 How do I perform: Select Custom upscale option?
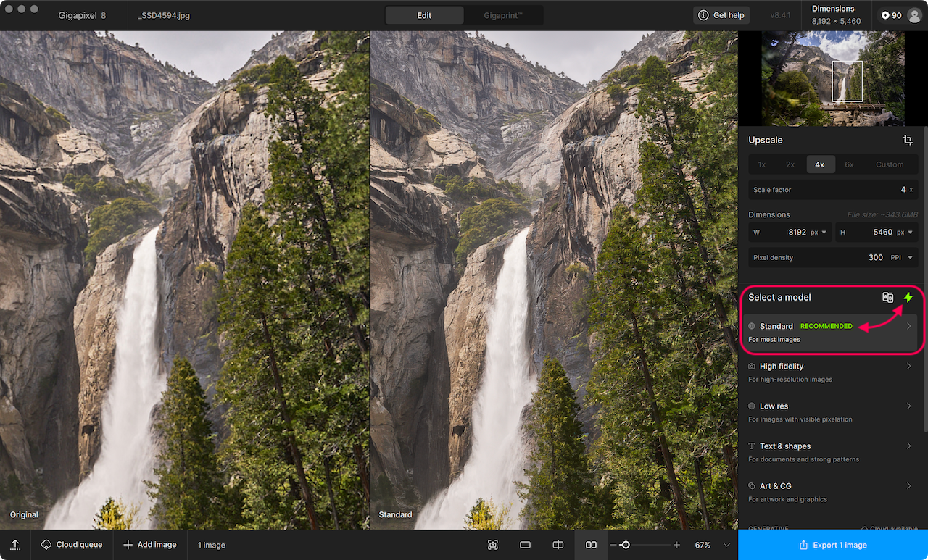tap(890, 164)
